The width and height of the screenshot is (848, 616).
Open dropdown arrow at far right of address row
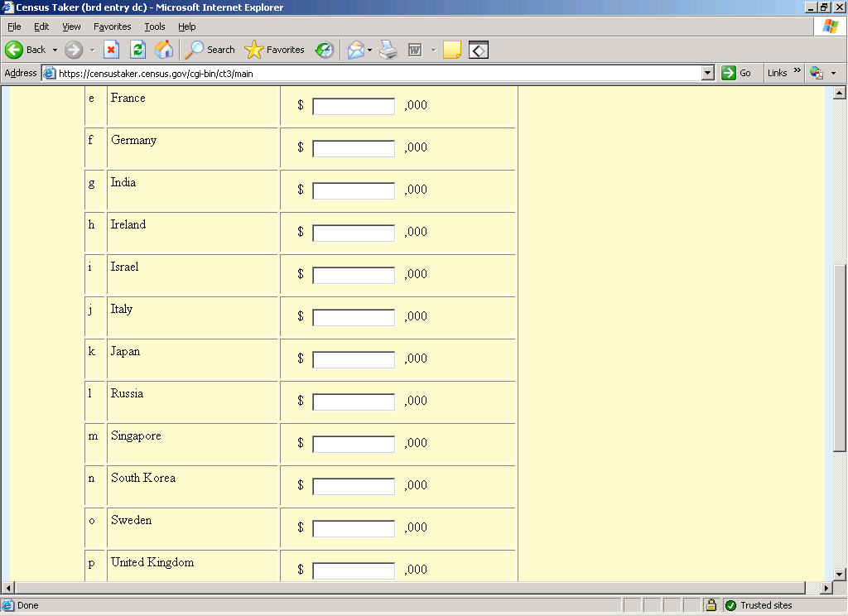click(833, 73)
